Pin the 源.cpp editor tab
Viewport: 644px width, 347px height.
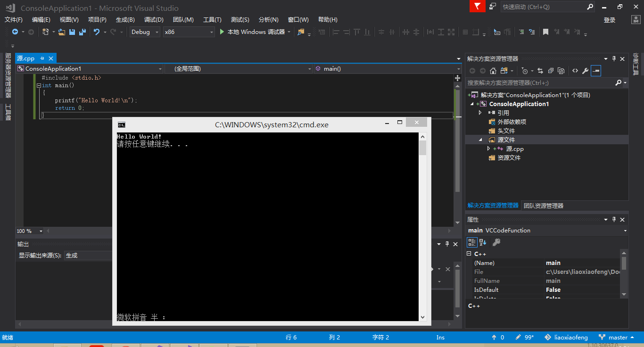[42, 58]
